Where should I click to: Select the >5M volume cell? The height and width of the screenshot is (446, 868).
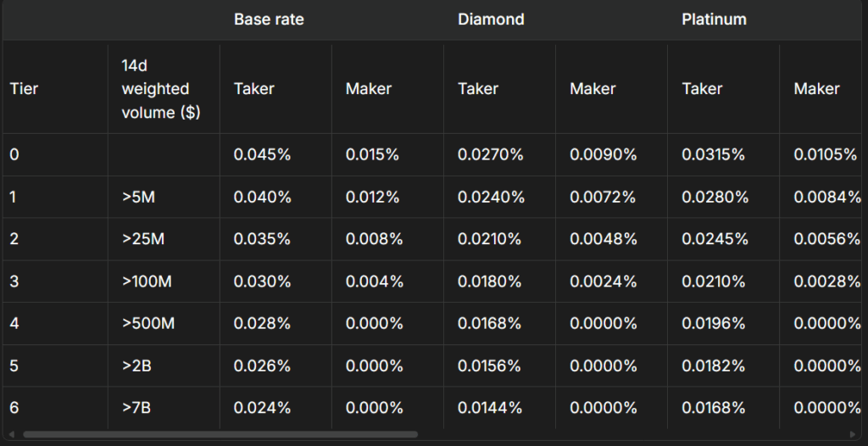coord(139,197)
